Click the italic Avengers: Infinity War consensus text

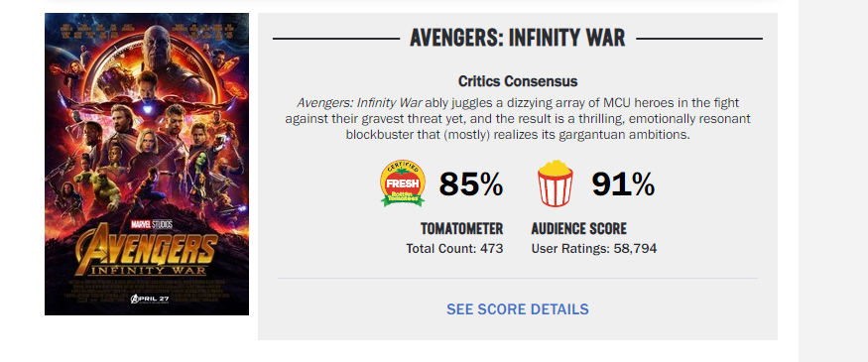[x=360, y=103]
